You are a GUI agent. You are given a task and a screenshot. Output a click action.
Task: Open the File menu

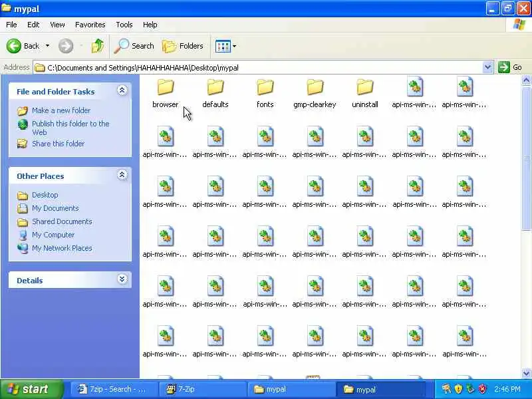point(11,25)
